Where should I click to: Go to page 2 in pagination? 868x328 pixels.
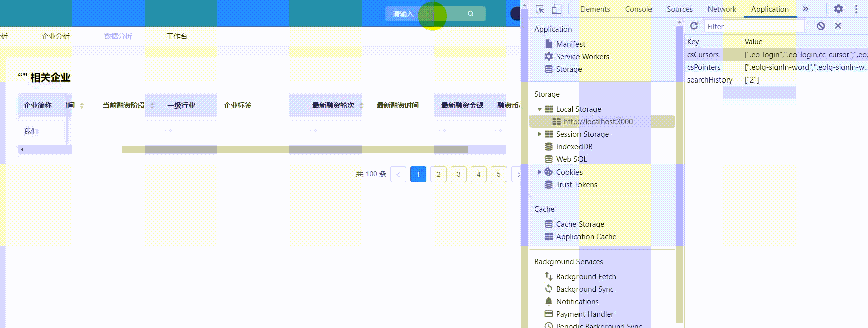(439, 174)
